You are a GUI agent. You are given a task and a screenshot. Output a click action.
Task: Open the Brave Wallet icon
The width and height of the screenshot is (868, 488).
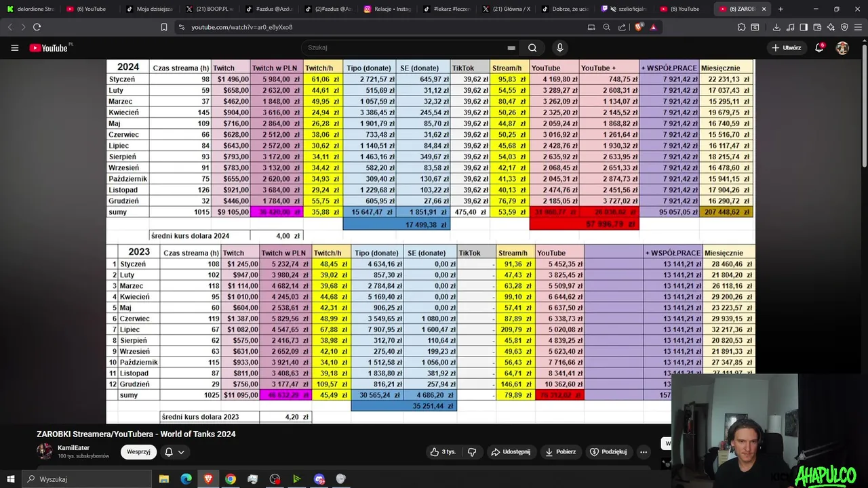817,27
